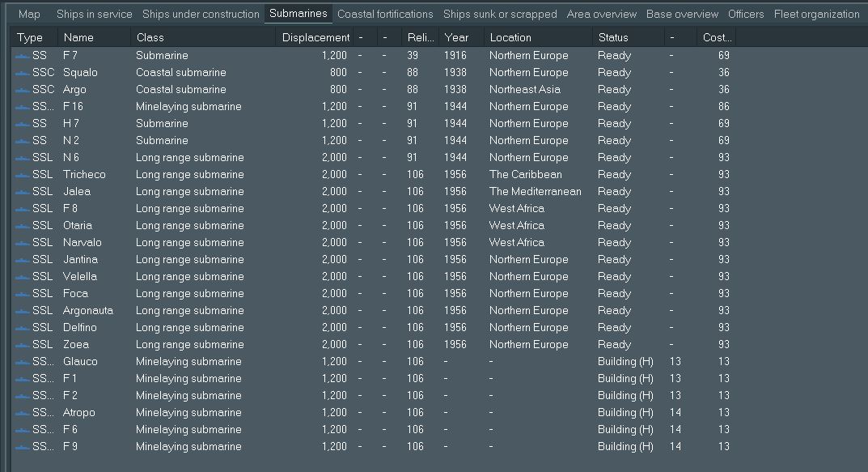Click the submarine icon for Argo
Screen dimensions: 868x472
click(x=22, y=90)
